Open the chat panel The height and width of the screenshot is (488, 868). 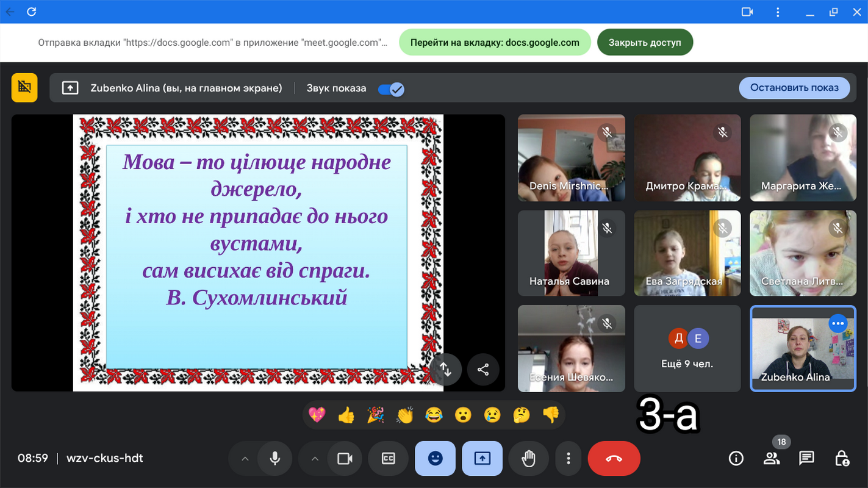tap(806, 458)
